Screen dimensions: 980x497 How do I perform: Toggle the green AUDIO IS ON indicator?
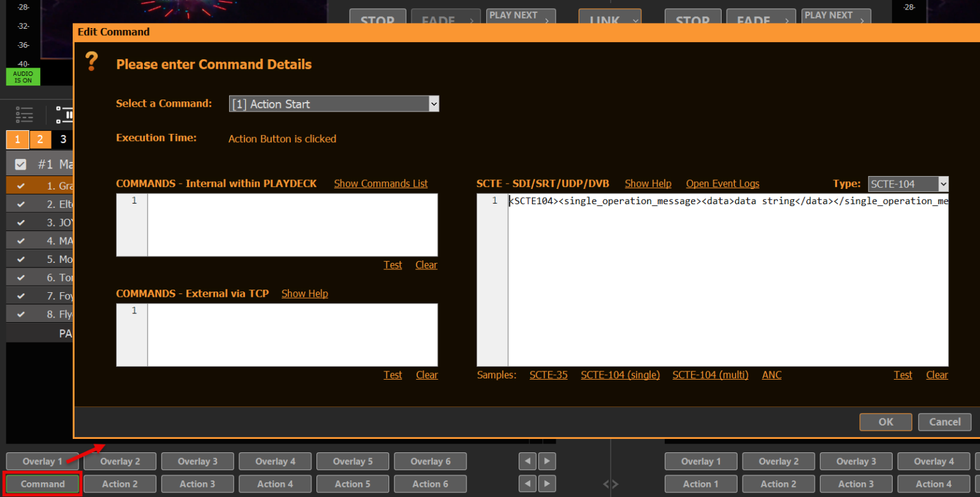(22, 75)
